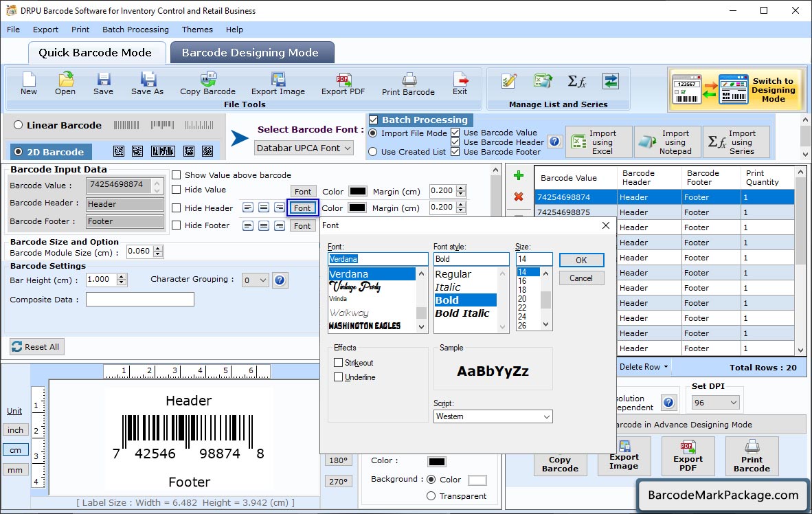Click the header Font button

(302, 208)
